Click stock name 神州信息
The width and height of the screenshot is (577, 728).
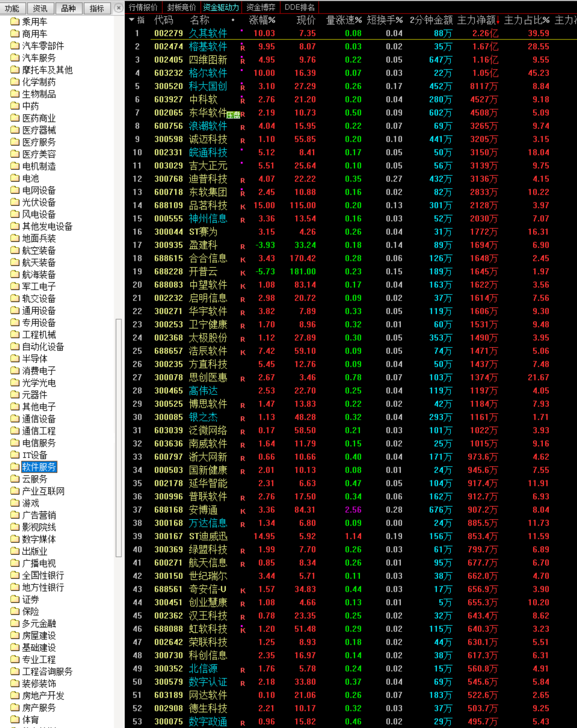pos(208,219)
